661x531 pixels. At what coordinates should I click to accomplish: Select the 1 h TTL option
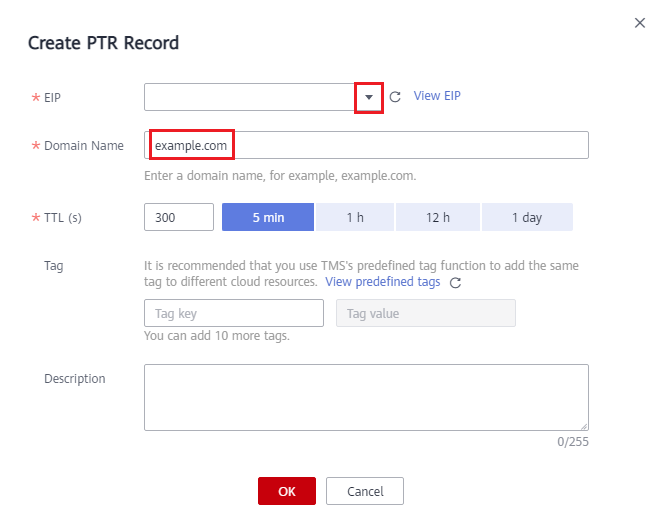[x=355, y=217]
